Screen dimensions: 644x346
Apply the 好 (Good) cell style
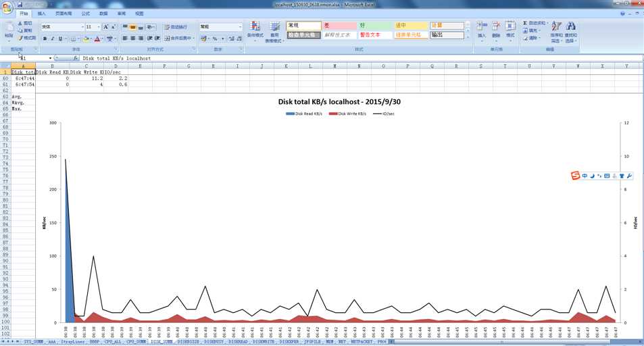(375, 26)
